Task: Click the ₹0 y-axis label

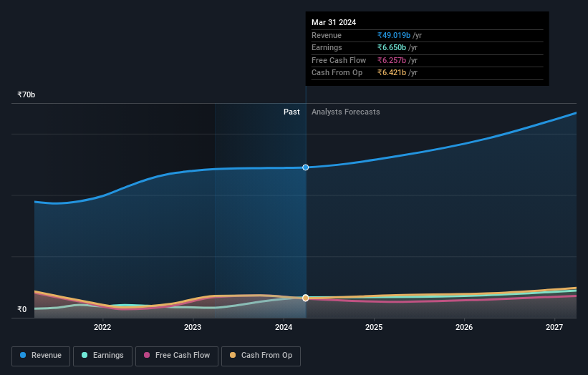Action: pos(22,309)
